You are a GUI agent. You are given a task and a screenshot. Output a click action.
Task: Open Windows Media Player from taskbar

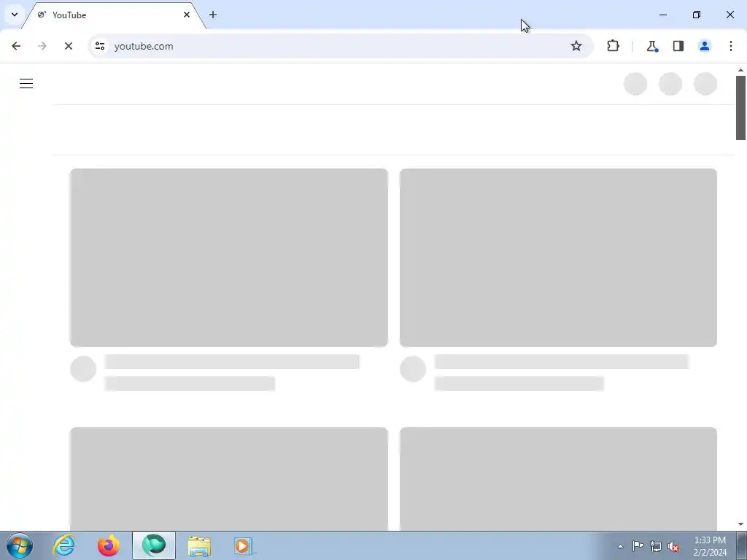[243, 545]
